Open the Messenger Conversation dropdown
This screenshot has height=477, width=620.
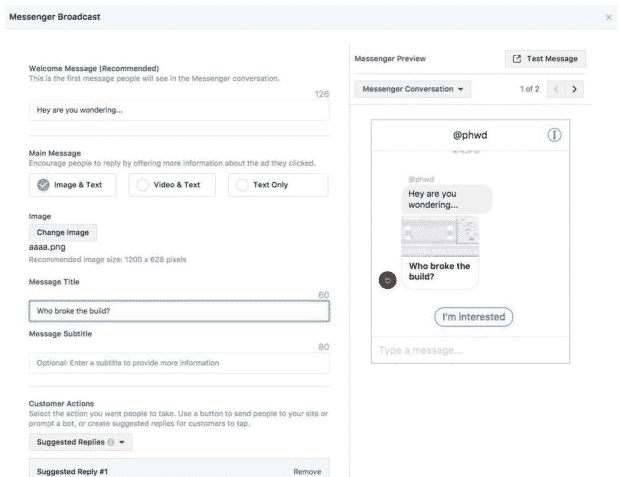point(412,89)
